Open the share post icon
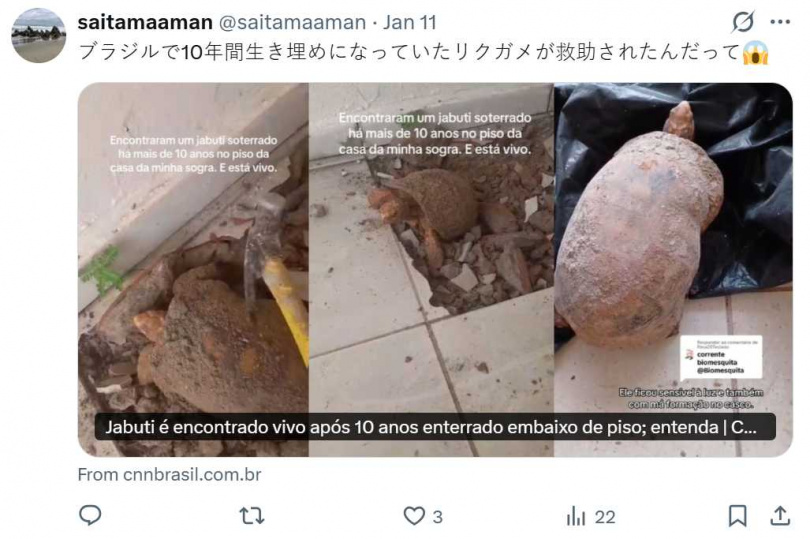Screen dimensions: 810x539 tap(780, 516)
